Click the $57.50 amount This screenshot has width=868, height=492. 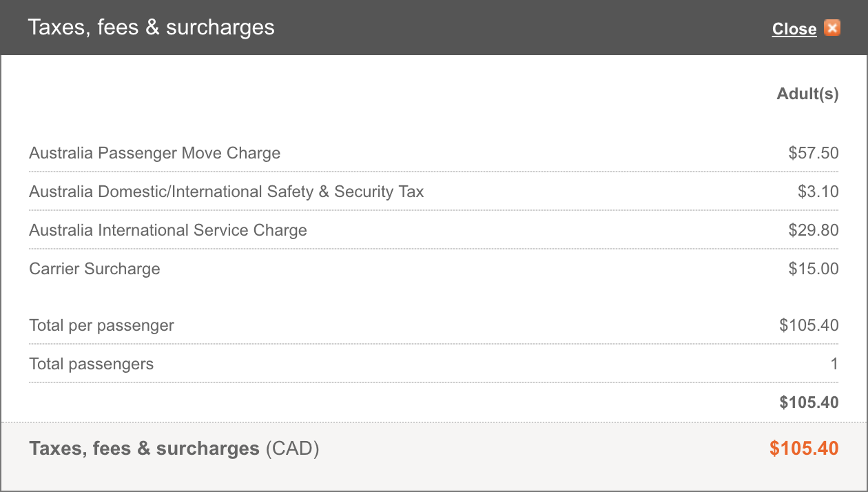(x=814, y=153)
